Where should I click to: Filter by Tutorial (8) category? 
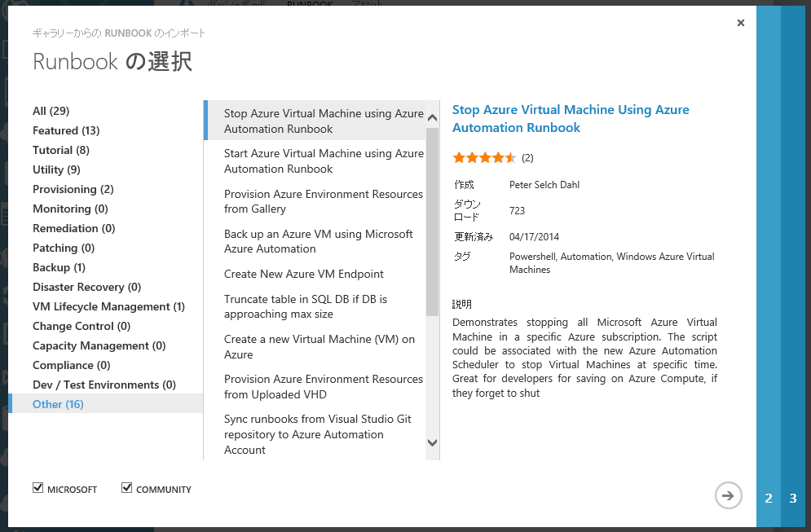point(61,150)
